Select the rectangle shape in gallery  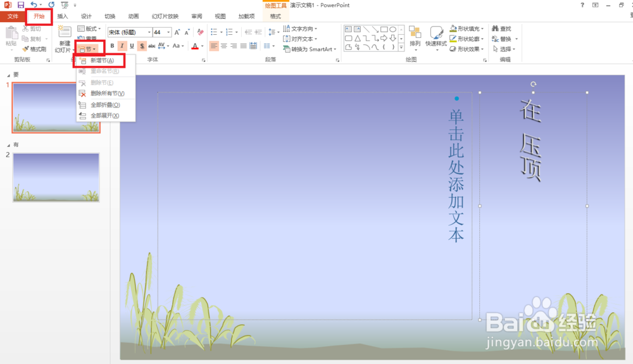(384, 29)
